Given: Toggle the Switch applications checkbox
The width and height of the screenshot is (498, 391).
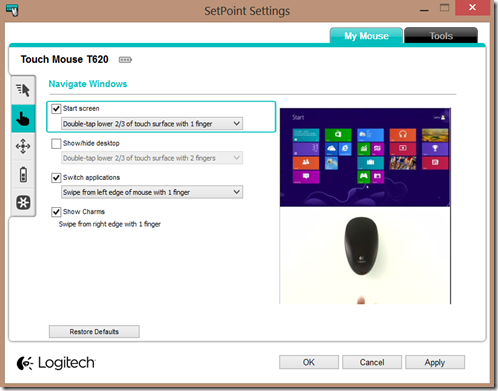Looking at the screenshot, I should 56,178.
